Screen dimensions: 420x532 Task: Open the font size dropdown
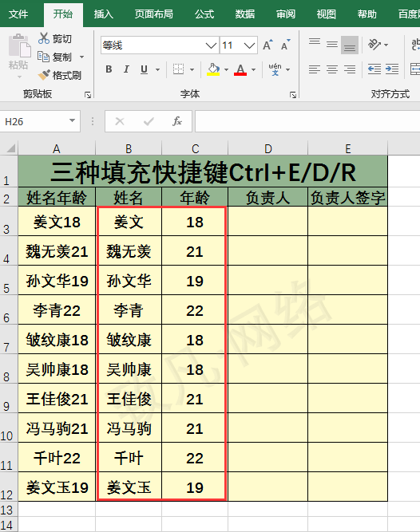250,45
